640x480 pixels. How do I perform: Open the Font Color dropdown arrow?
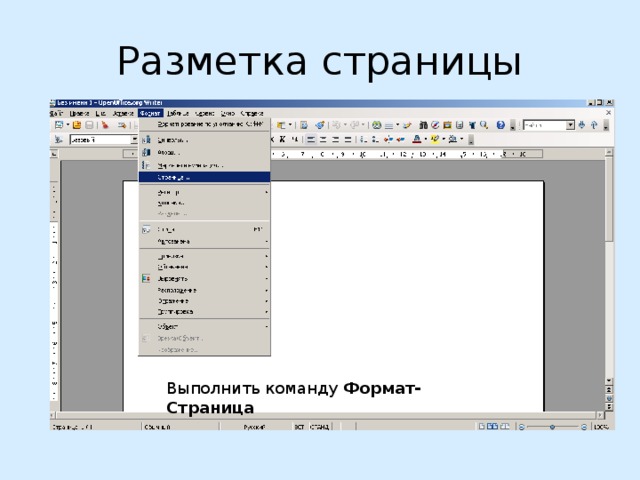point(426,139)
